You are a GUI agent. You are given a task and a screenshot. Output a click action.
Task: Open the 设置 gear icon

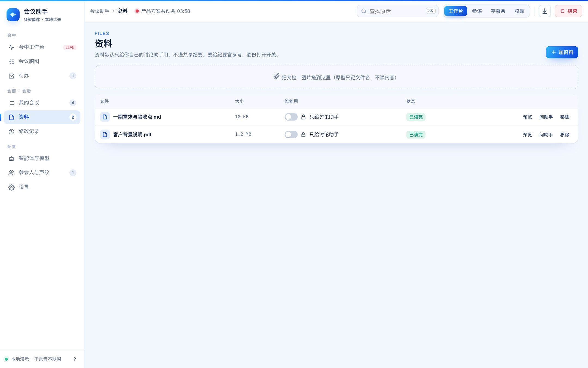pos(11,187)
